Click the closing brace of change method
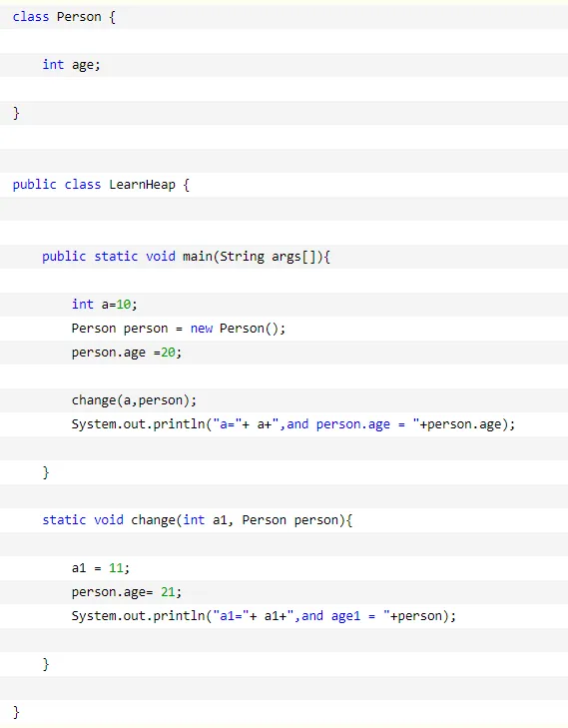Viewport: 568px width, 728px height. [x=46, y=664]
